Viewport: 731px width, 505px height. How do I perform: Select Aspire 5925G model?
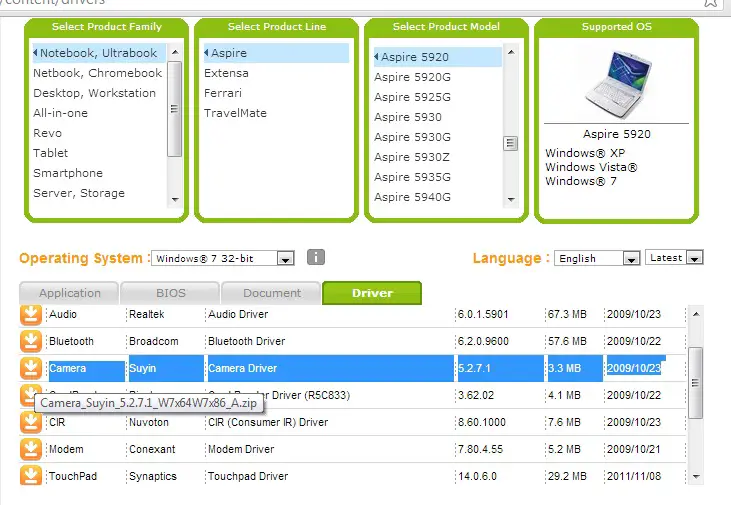pyautogui.click(x=412, y=97)
